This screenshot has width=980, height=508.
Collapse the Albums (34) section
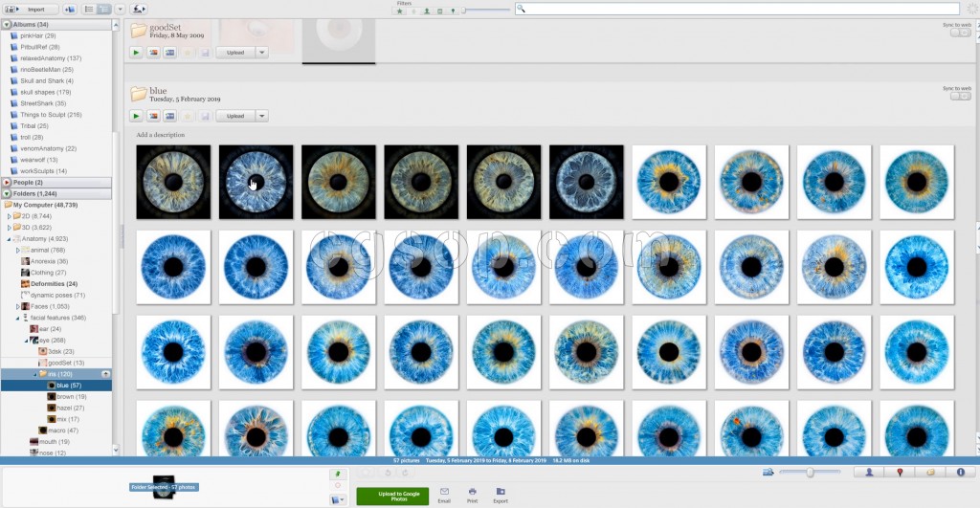coord(7,24)
